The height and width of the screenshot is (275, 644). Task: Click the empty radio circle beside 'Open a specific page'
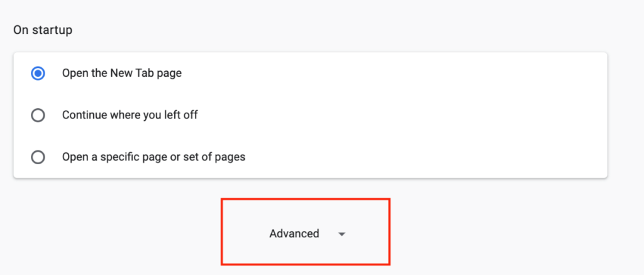tap(38, 157)
